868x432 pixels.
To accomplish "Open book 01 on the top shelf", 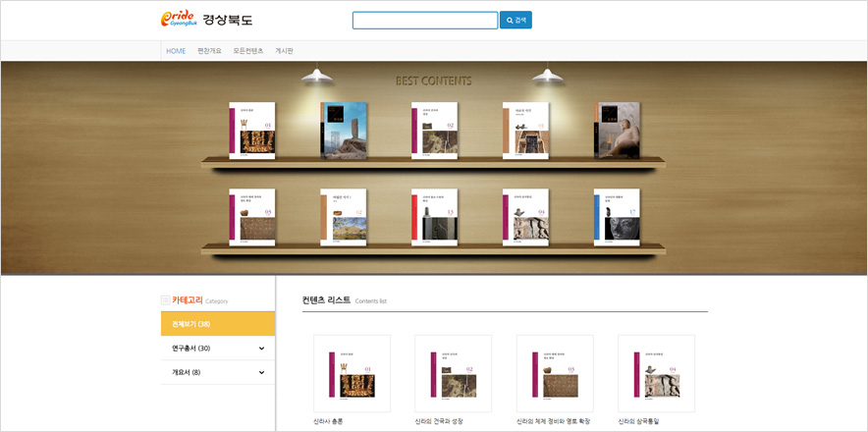I will coord(252,131).
